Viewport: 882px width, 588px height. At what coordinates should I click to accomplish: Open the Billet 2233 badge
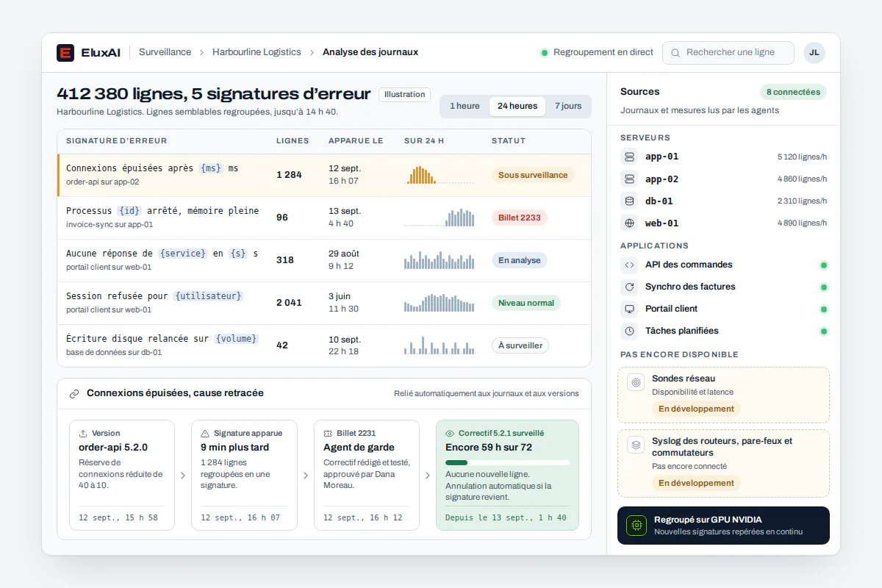point(520,218)
